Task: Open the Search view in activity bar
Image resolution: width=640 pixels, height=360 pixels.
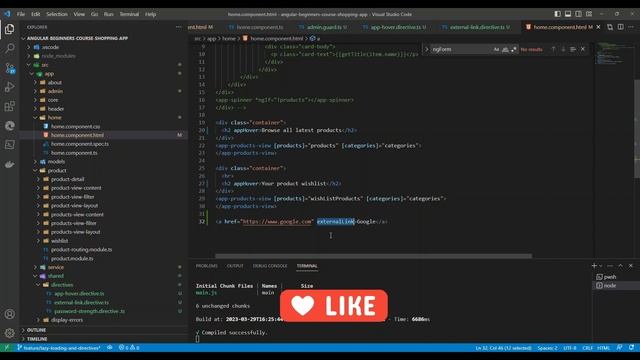Action: 9,48
